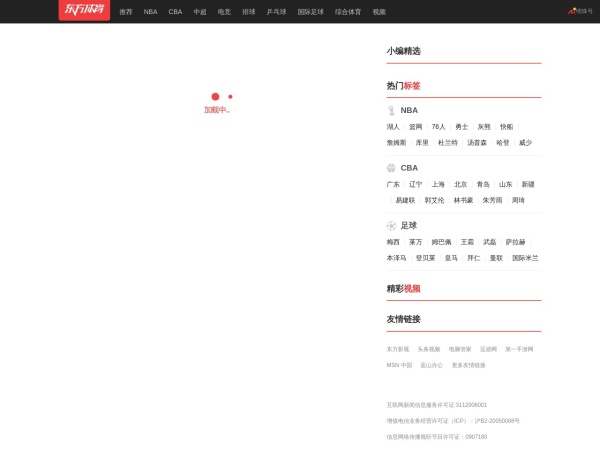Open the 国际米兰 club tag
Screen dimensions: 600x450
(x=525, y=258)
